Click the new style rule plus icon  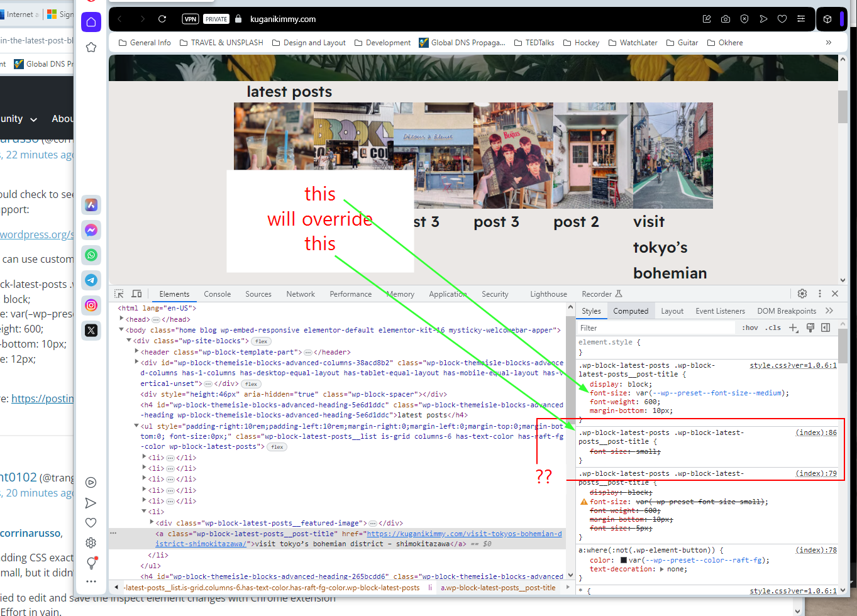coord(793,327)
